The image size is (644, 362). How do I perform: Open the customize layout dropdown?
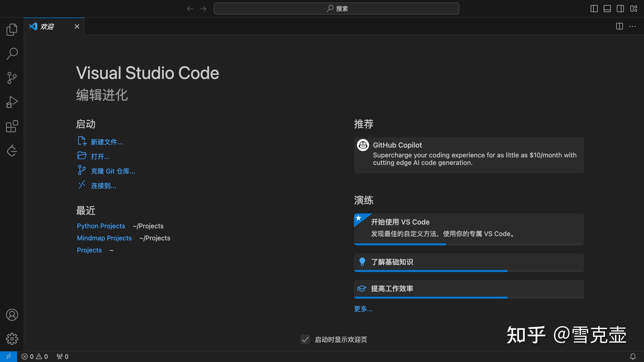634,8
